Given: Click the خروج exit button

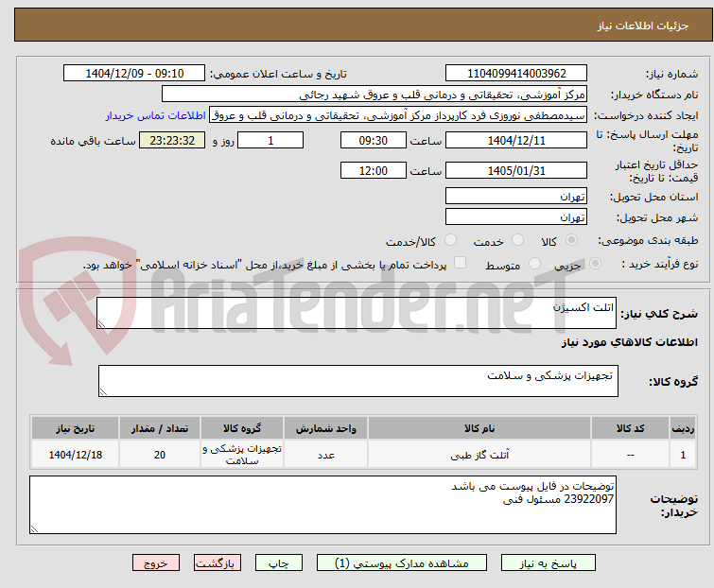Looking at the screenshot, I should tap(156, 563).
